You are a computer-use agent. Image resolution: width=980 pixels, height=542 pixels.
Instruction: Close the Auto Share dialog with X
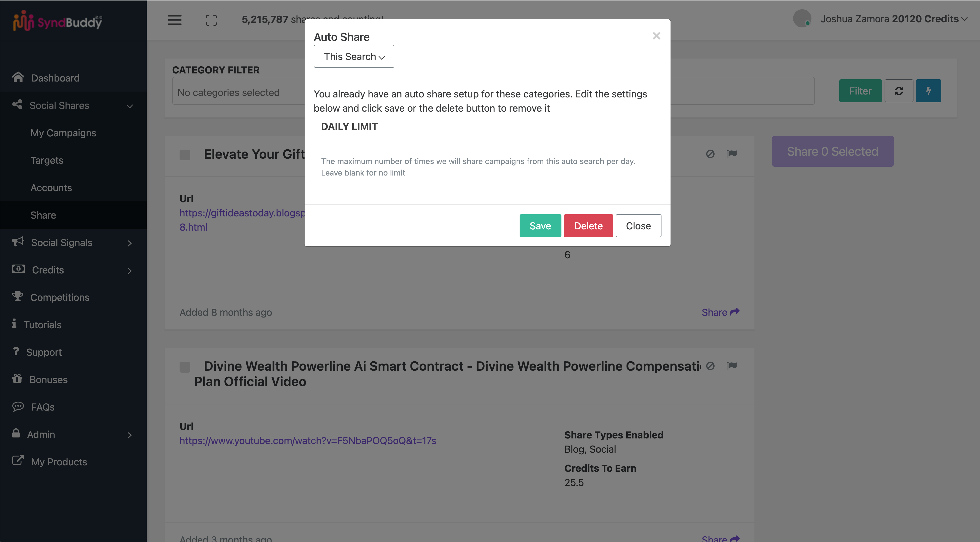656,36
